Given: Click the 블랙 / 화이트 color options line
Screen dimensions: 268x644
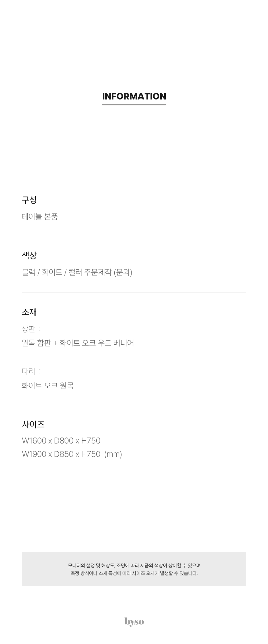Looking at the screenshot, I should pos(77,272).
